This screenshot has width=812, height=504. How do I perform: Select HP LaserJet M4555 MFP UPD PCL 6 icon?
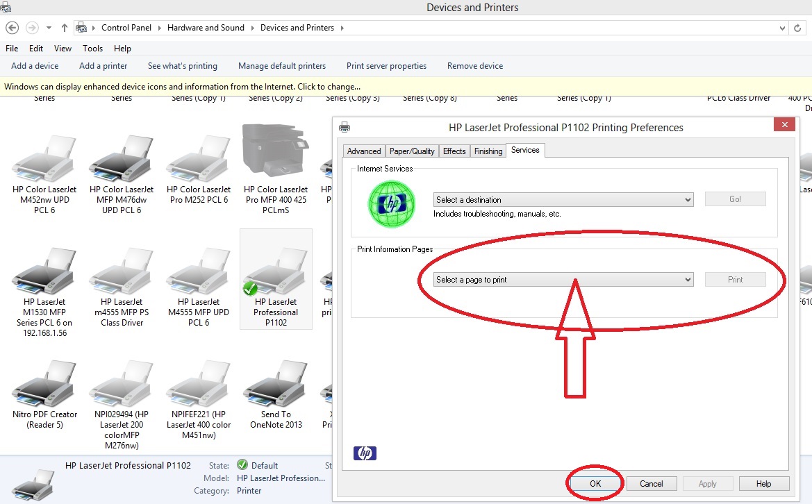199,270
